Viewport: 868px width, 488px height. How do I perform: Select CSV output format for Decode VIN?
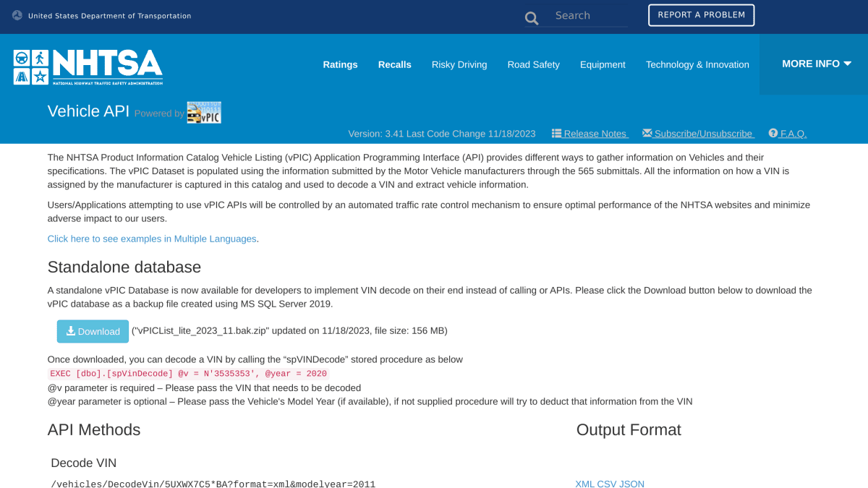coord(606,484)
